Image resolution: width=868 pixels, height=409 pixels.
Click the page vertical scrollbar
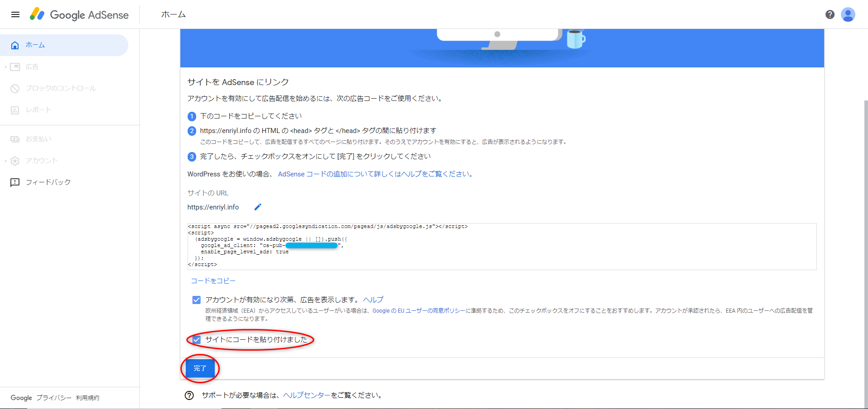[x=865, y=253]
